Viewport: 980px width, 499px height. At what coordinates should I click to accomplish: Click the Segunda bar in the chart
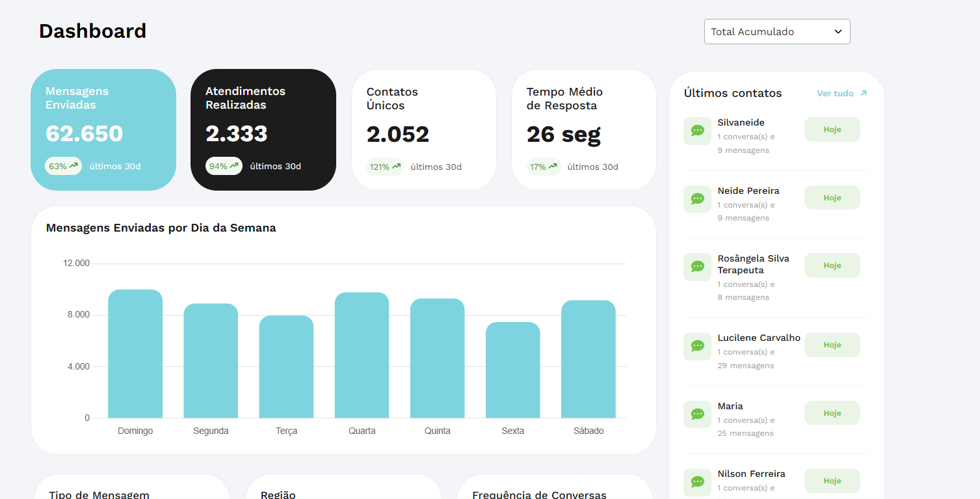click(211, 361)
